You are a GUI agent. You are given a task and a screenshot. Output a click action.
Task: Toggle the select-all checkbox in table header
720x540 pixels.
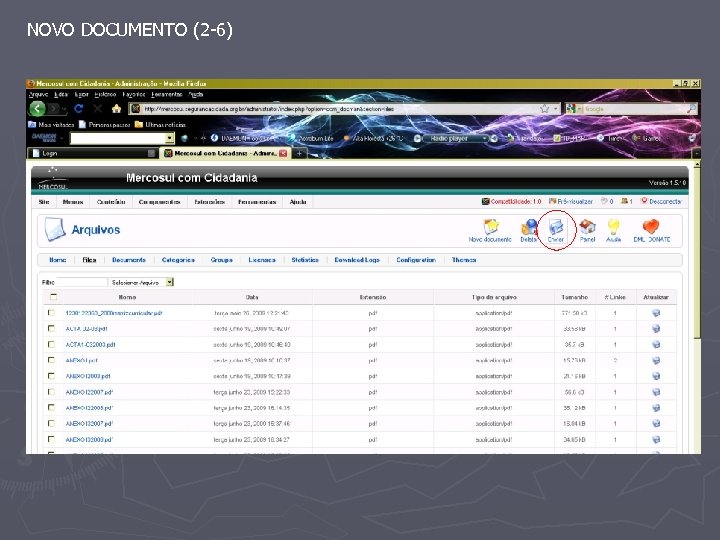click(53, 297)
